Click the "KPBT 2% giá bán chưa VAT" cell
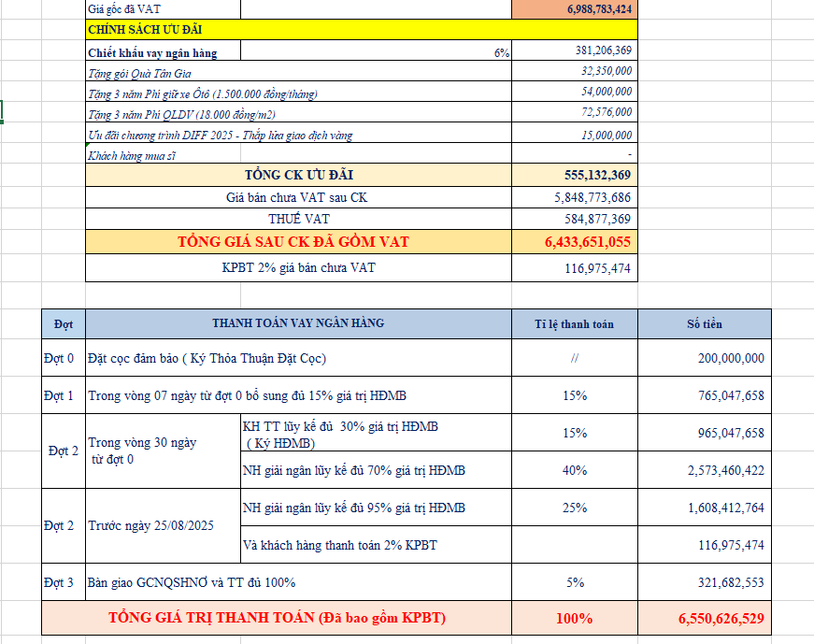The height and width of the screenshot is (644, 814). 298,268
